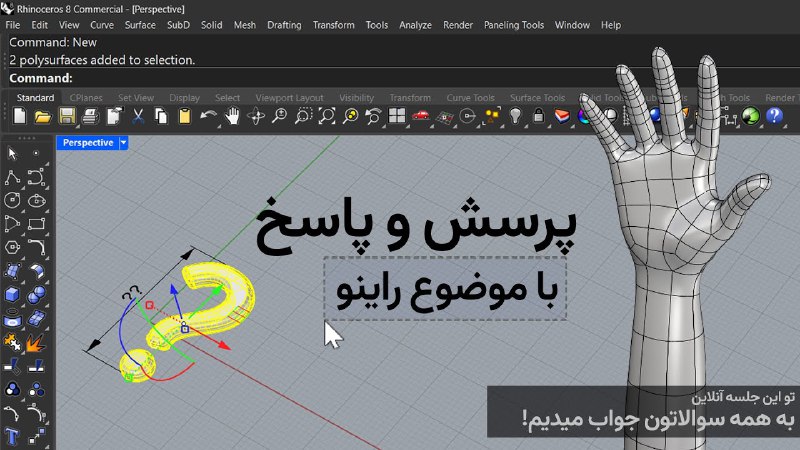The width and height of the screenshot is (800, 450).
Task: Click the New file icon
Action: click(20, 116)
